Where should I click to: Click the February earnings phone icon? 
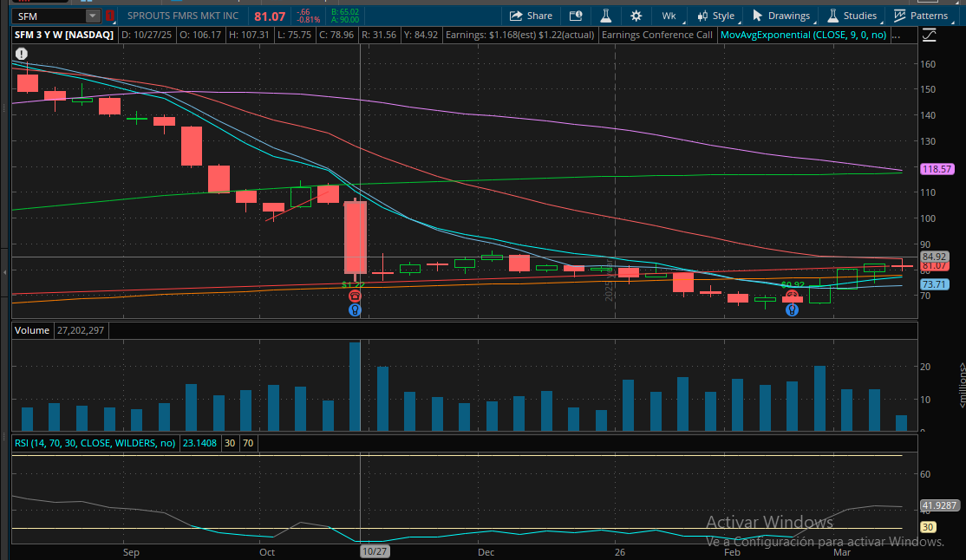pyautogui.click(x=793, y=296)
